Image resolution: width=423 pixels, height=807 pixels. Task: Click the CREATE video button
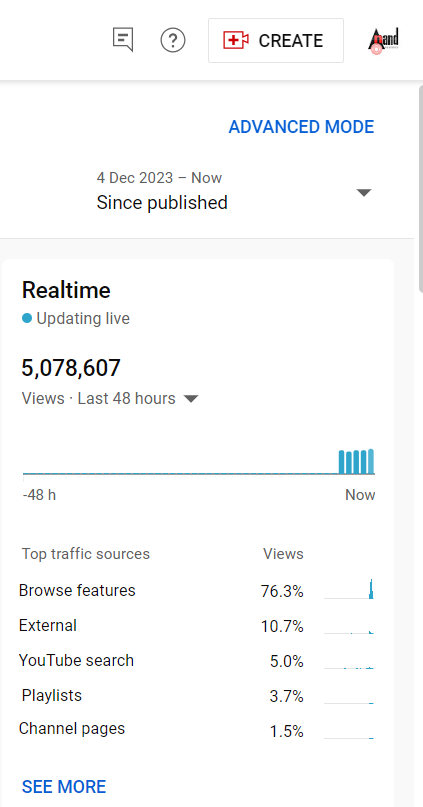pyautogui.click(x=276, y=41)
